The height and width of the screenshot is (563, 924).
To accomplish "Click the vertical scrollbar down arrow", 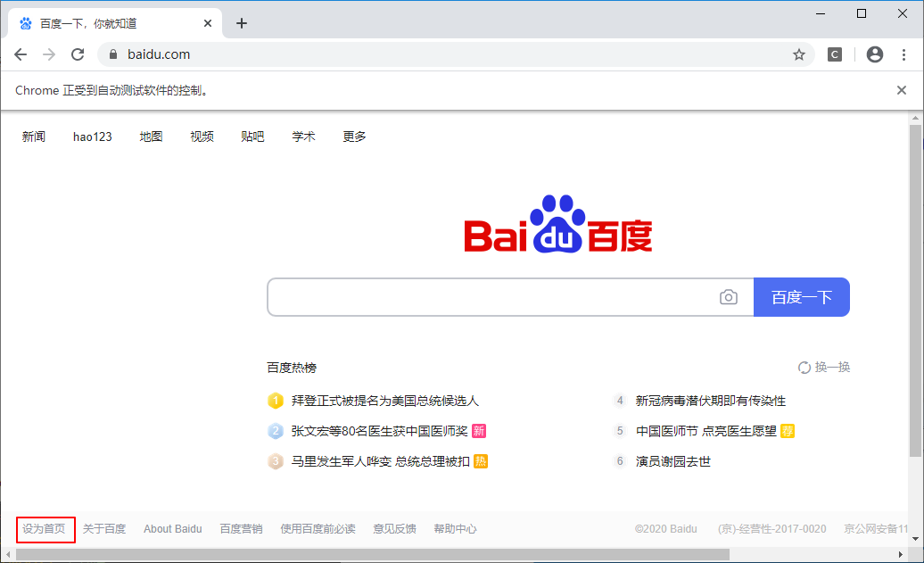I will point(914,538).
